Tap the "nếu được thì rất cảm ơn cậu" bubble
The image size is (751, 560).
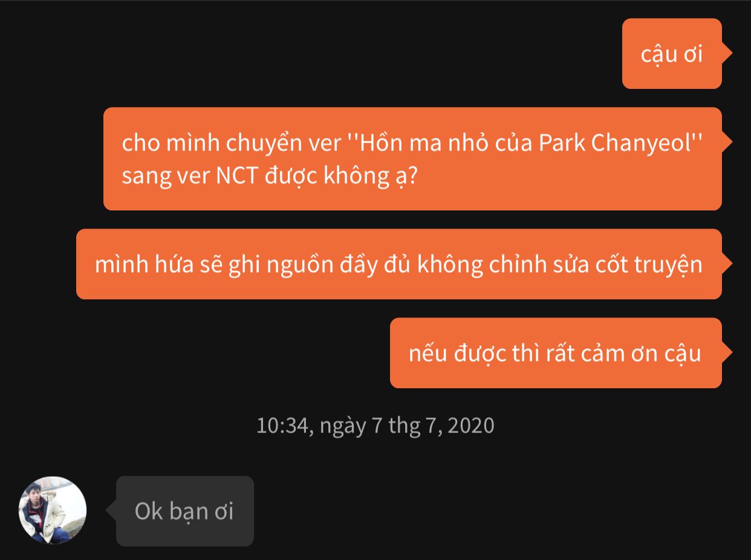(x=556, y=353)
